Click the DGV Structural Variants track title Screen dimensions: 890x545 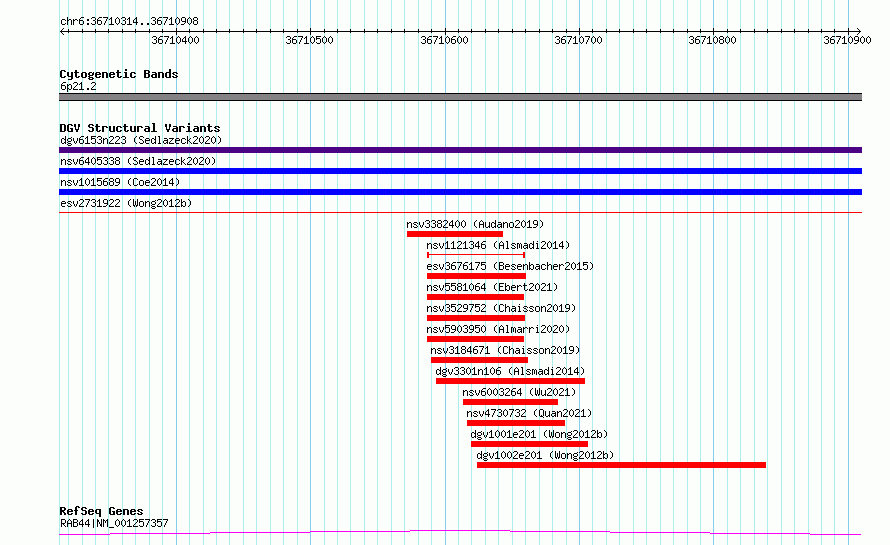click(140, 128)
